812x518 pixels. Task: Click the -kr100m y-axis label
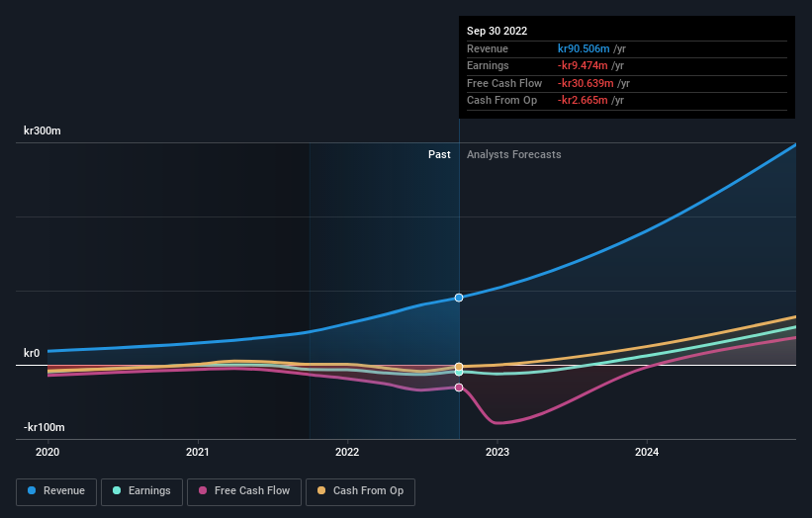(45, 427)
